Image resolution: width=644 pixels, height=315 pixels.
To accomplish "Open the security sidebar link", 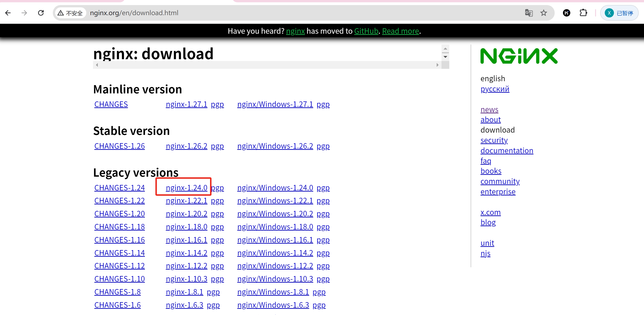I will (x=494, y=140).
